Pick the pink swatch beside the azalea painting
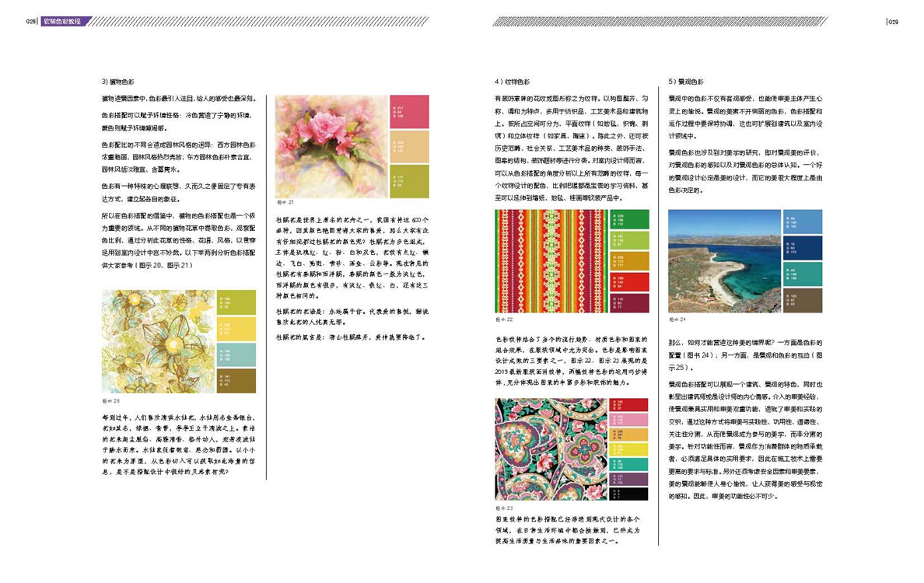Viewport: 924px width, 583px height. 409,111
